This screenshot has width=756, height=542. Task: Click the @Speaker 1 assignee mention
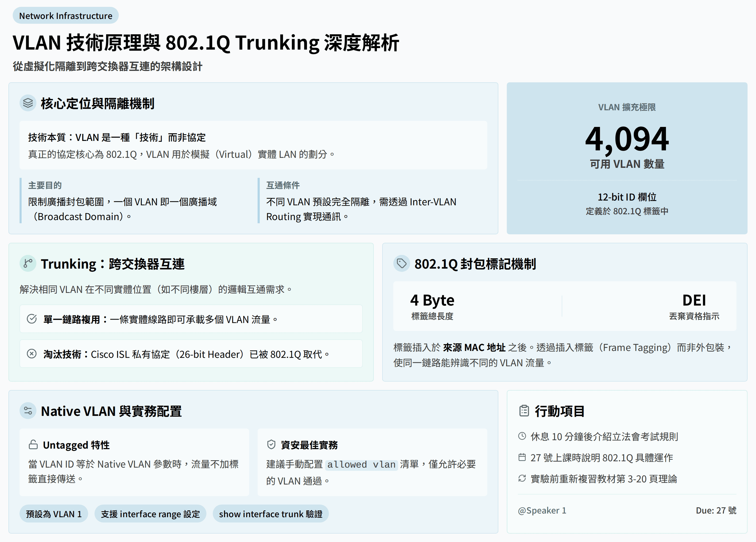pos(542,510)
